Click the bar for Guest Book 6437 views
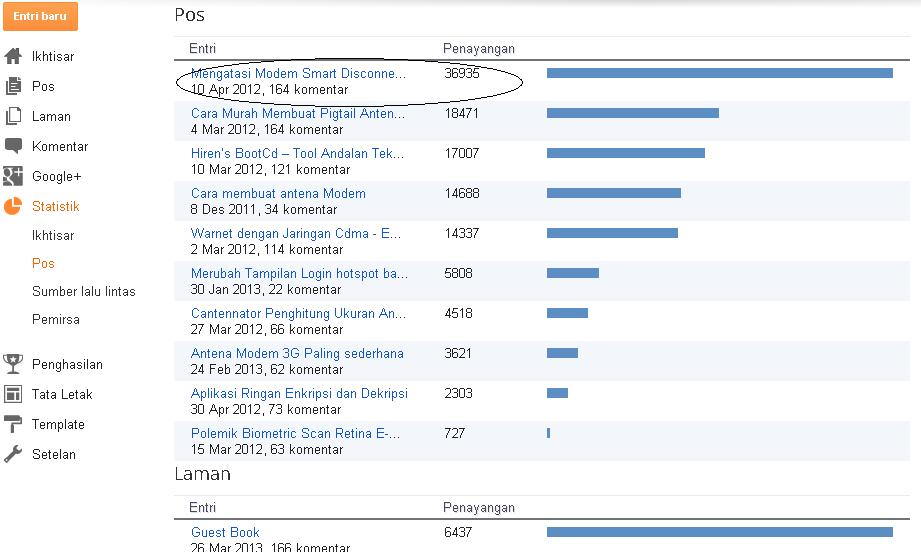 tap(720, 531)
